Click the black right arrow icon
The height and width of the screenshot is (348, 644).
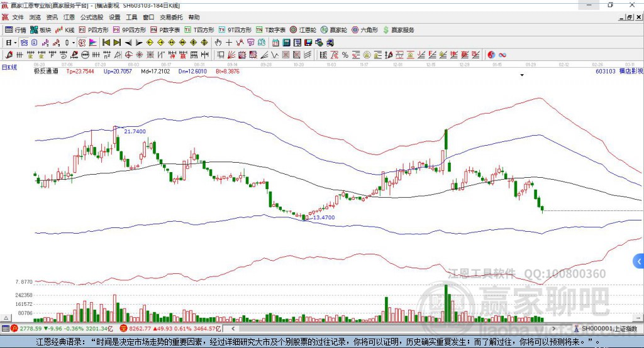point(139,43)
